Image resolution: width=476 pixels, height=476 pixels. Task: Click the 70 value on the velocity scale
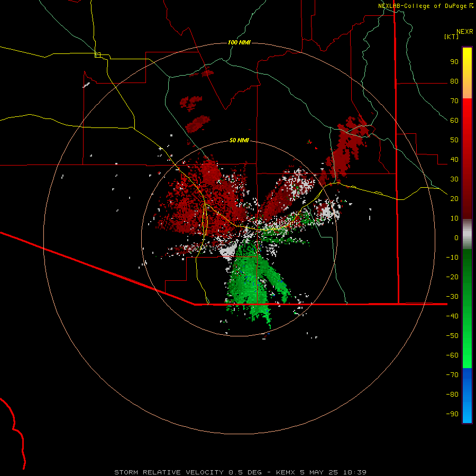pos(454,101)
